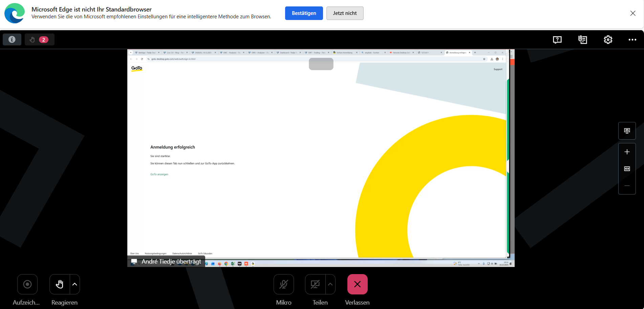Zoom out of shared screen
The width and height of the screenshot is (644, 309).
click(x=627, y=186)
